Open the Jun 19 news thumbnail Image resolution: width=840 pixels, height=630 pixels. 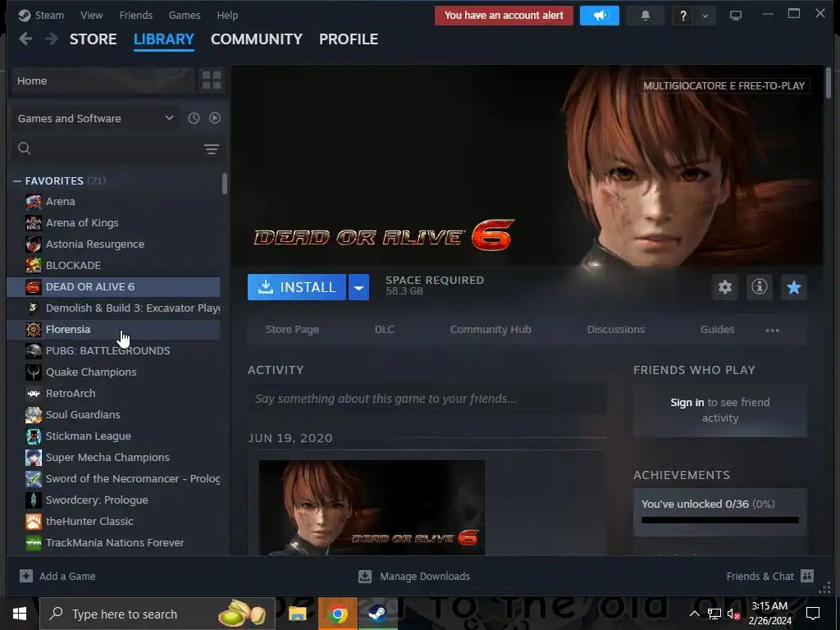point(372,507)
